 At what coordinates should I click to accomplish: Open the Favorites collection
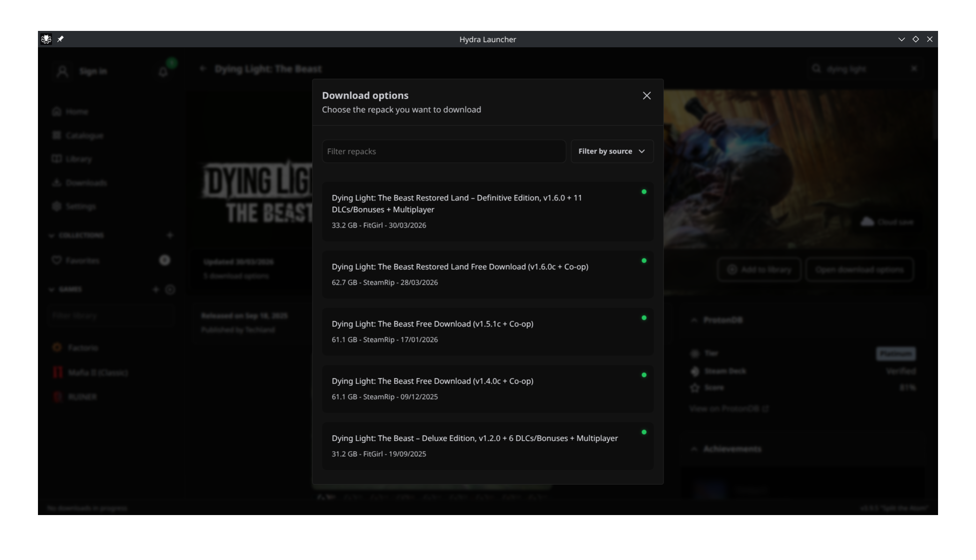pyautogui.click(x=83, y=260)
